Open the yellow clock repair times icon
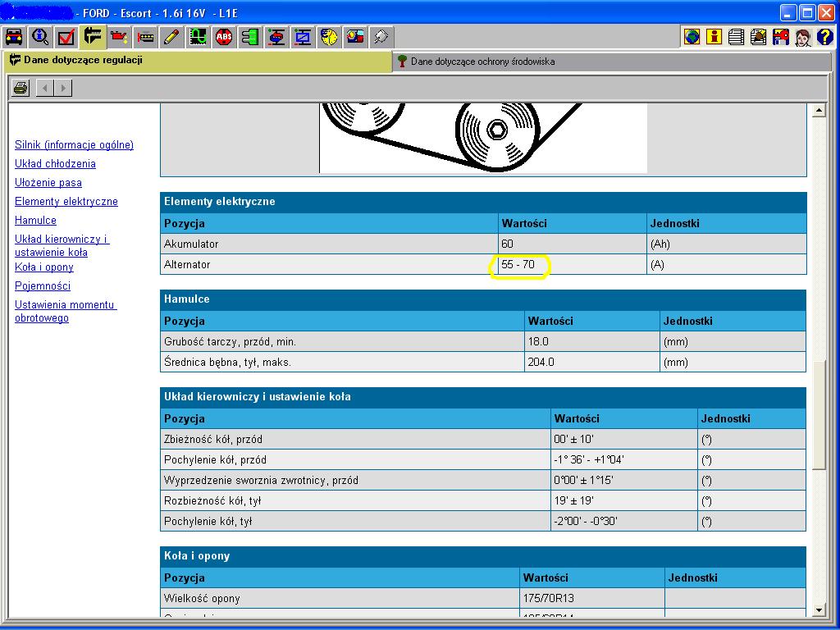Viewport: 840px width, 630px height. click(x=329, y=37)
